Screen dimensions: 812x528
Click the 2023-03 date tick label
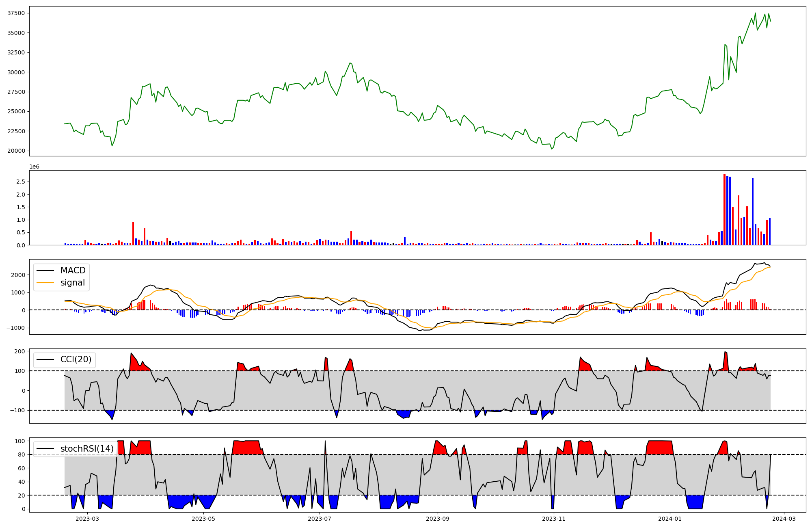tap(87, 519)
